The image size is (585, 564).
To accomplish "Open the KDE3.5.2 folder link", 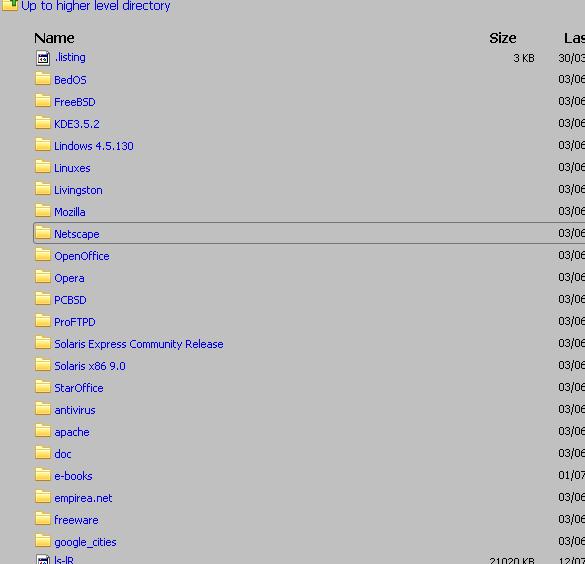I will coord(77,124).
